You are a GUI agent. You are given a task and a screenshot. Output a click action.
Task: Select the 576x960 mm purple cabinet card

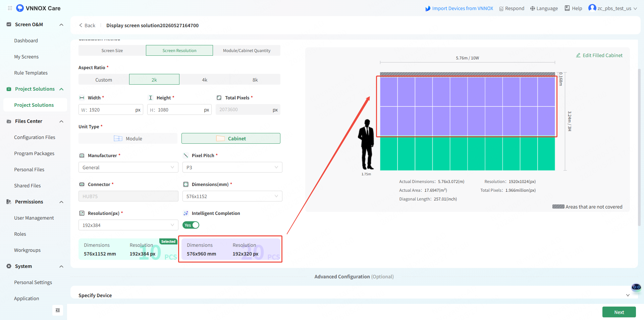pyautogui.click(x=230, y=249)
